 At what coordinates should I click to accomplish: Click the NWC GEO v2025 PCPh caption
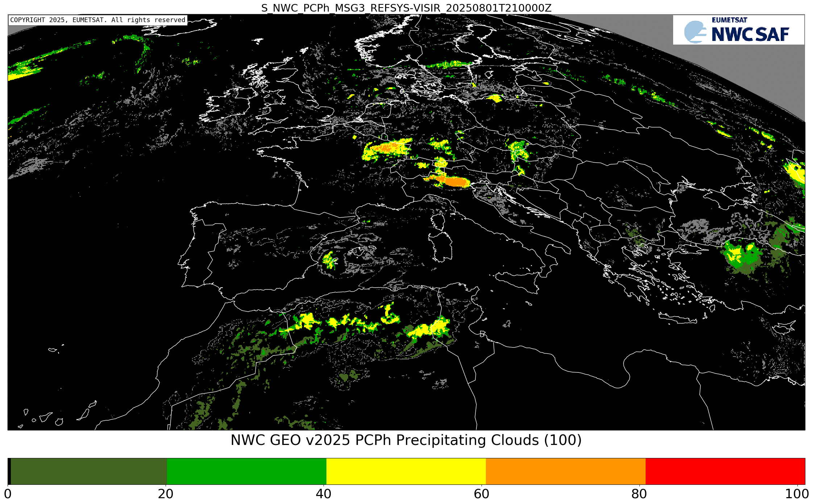point(406,440)
